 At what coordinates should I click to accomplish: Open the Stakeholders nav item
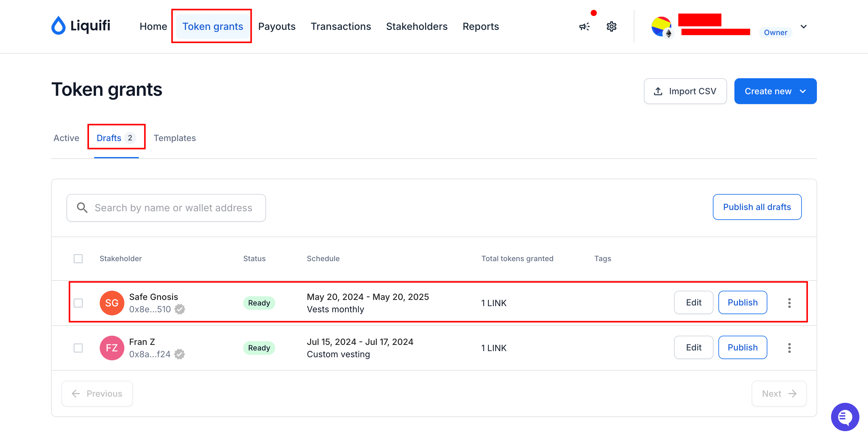416,26
